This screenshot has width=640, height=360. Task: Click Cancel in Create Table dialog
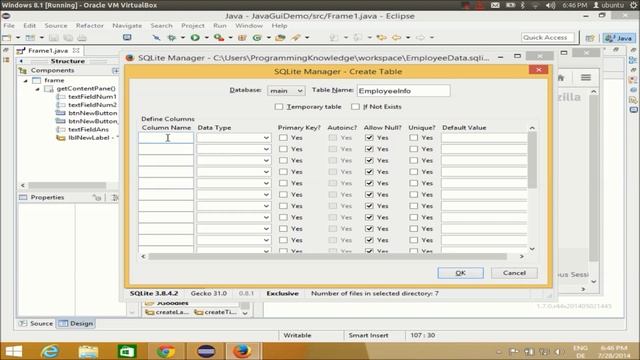514,273
